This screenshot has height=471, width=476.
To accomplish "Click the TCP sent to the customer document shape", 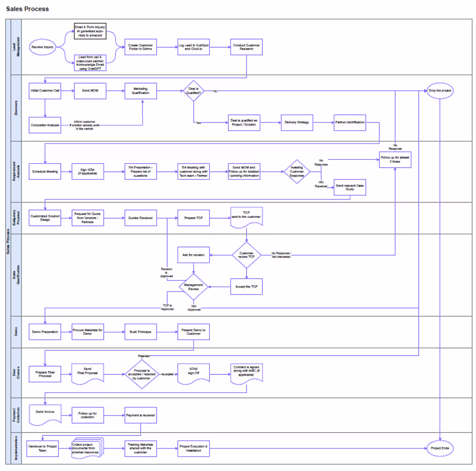I will point(247,217).
